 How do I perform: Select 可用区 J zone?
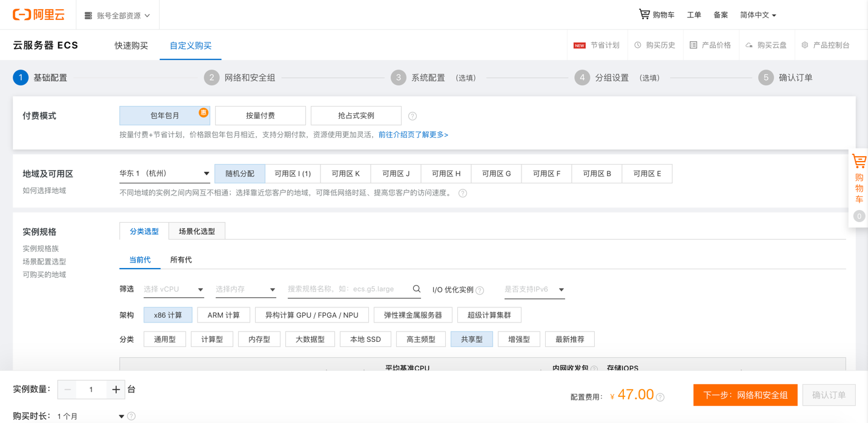pos(396,174)
